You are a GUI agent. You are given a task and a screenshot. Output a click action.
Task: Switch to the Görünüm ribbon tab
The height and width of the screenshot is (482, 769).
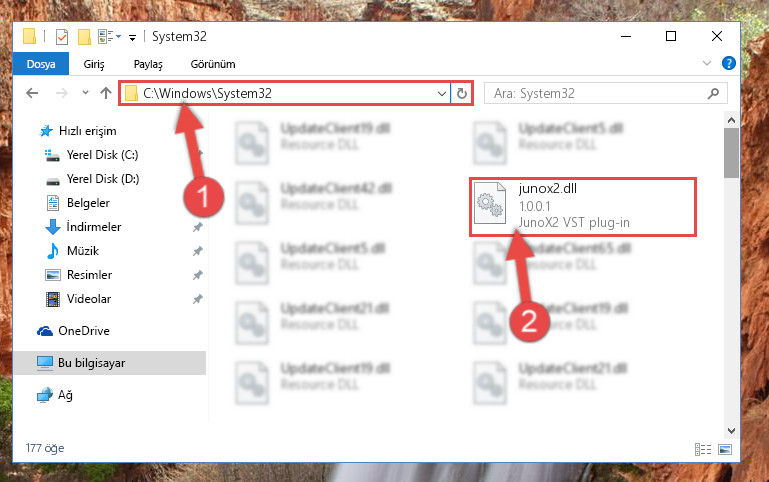pyautogui.click(x=213, y=64)
